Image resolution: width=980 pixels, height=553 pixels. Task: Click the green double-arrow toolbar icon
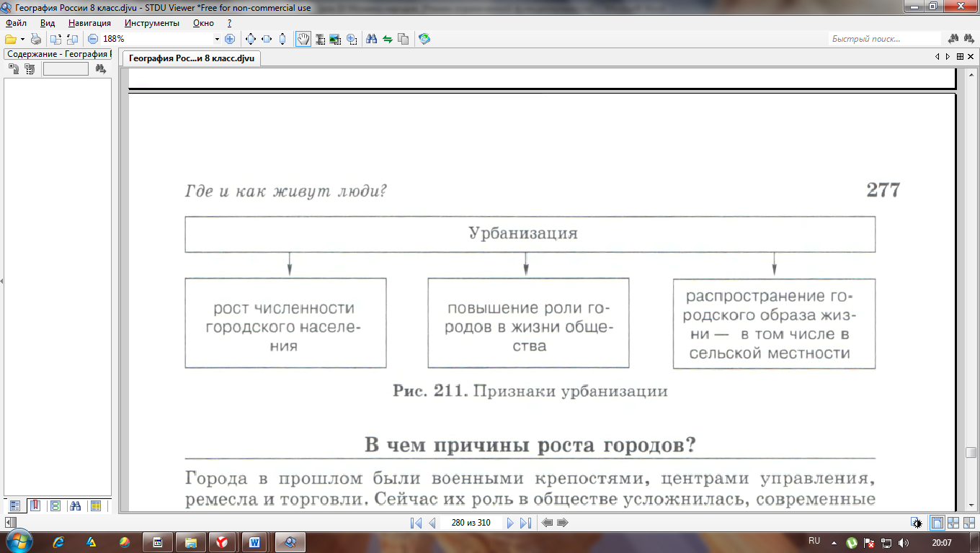coord(387,39)
